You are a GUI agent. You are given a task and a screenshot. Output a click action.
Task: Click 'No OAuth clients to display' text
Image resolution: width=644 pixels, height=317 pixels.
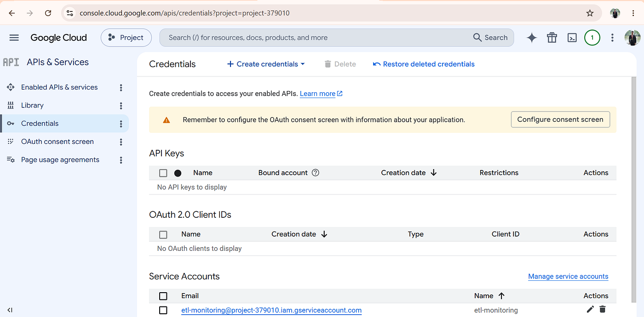click(199, 249)
